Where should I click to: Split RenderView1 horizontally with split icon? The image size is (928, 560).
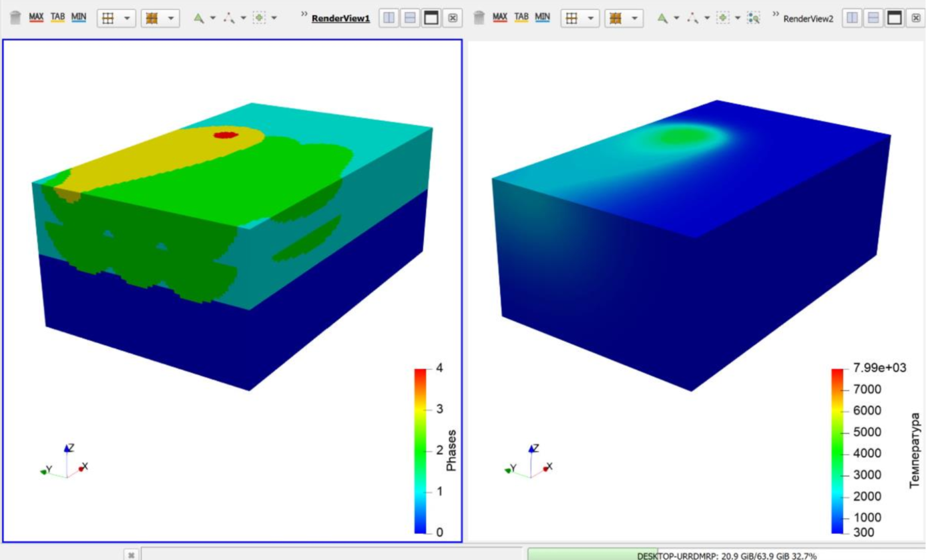pos(389,18)
